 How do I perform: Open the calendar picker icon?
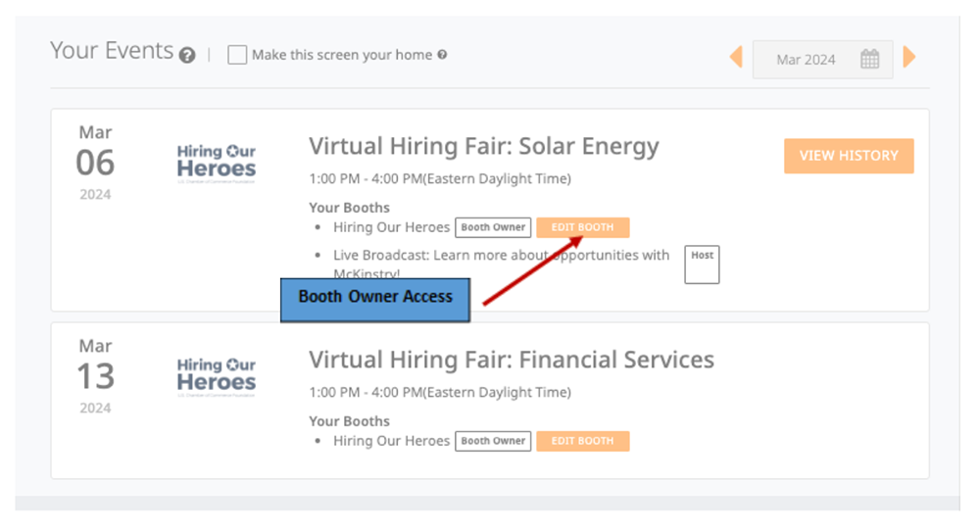869,60
